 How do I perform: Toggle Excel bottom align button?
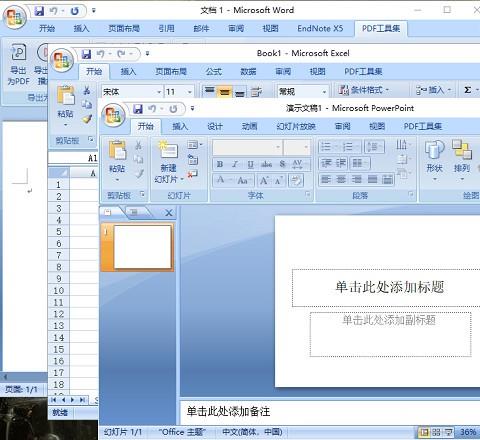pos(240,91)
